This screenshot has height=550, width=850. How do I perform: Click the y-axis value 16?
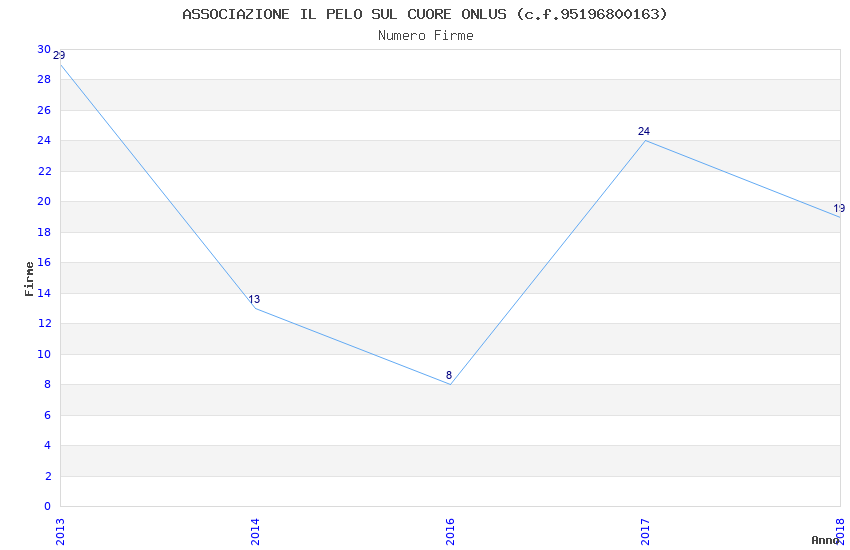click(44, 262)
